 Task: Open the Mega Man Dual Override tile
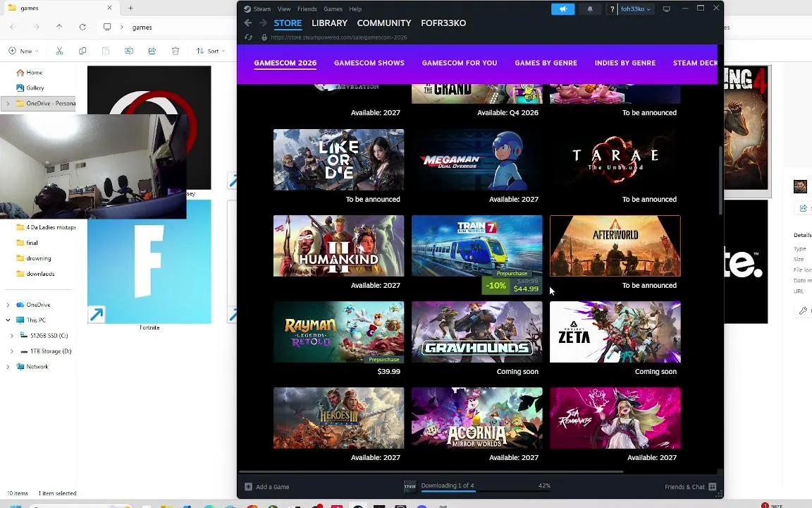point(477,159)
